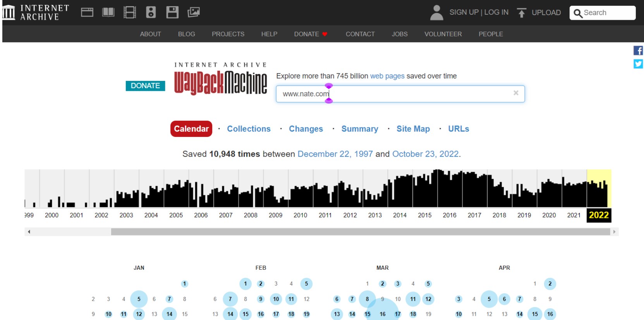Viewport: 644px width, 320px height.
Task: Click into the www.nate.com URL field
Action: pos(400,94)
